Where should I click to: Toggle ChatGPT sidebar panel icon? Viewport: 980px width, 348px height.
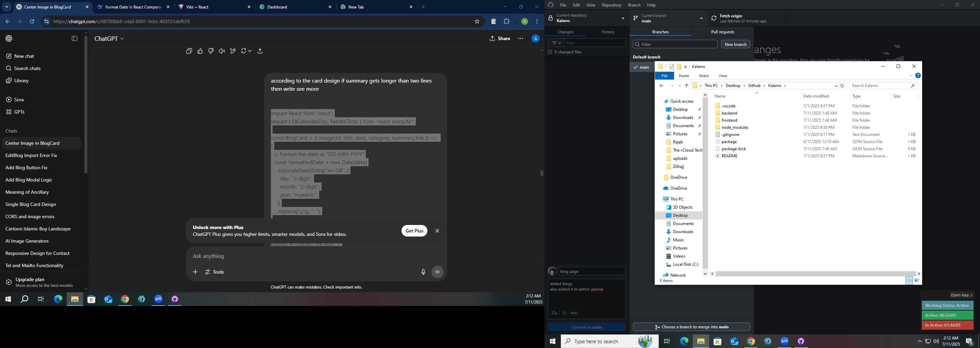(75, 38)
